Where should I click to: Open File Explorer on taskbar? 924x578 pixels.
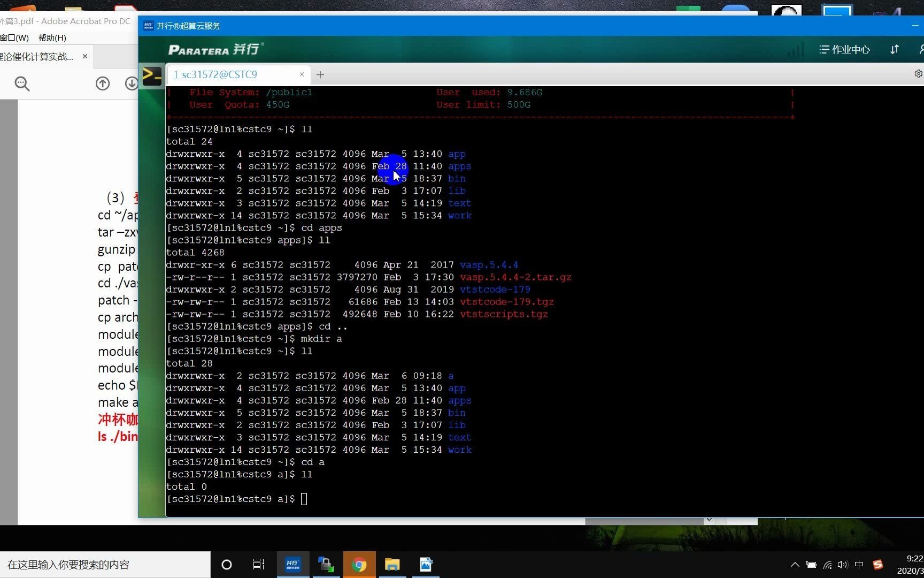[392, 565]
